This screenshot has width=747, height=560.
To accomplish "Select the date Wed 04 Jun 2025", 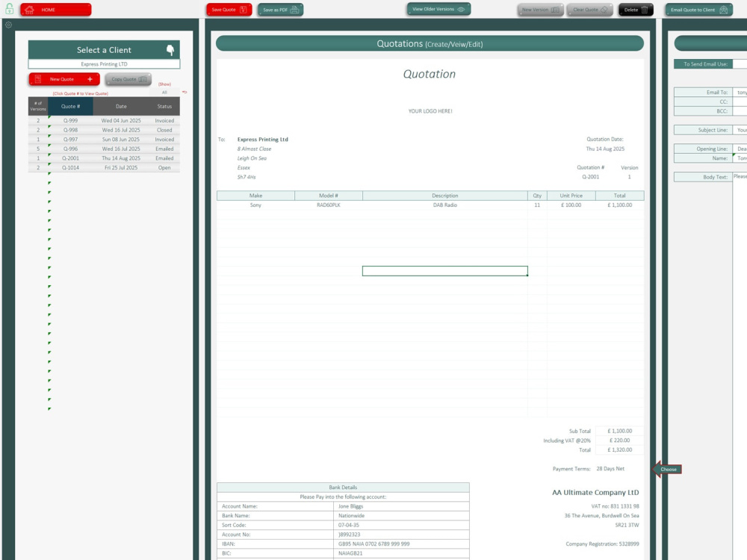I will tap(121, 120).
